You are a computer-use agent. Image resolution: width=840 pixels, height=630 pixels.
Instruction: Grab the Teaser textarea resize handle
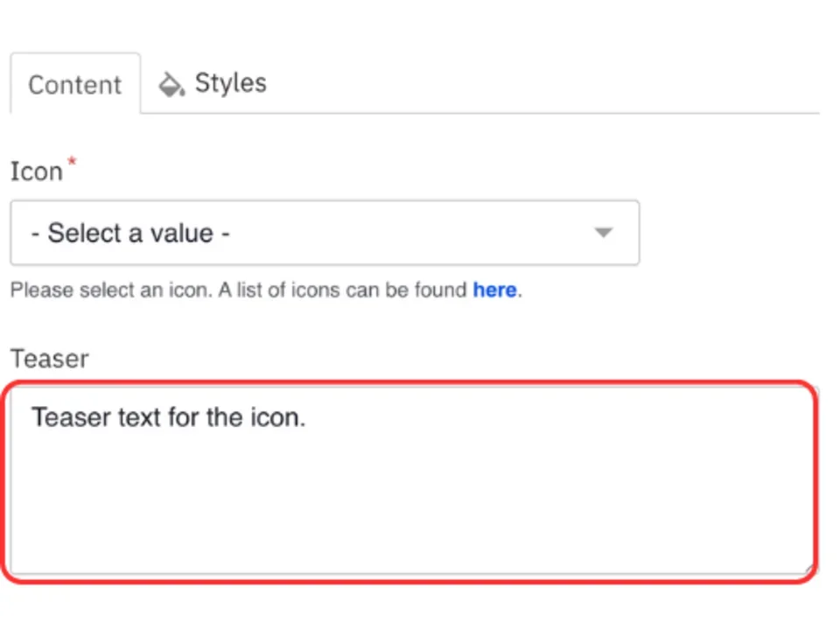tap(809, 570)
